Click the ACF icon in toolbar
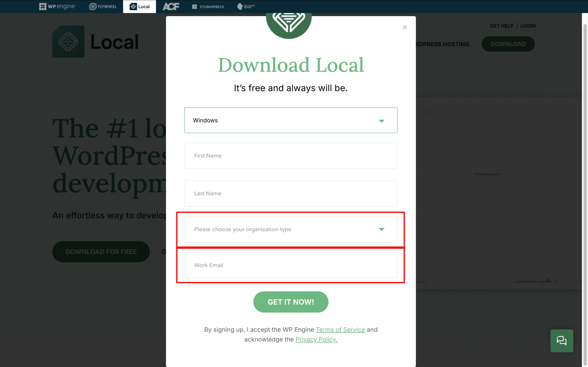Viewport: 588px width, 367px height. [171, 6]
